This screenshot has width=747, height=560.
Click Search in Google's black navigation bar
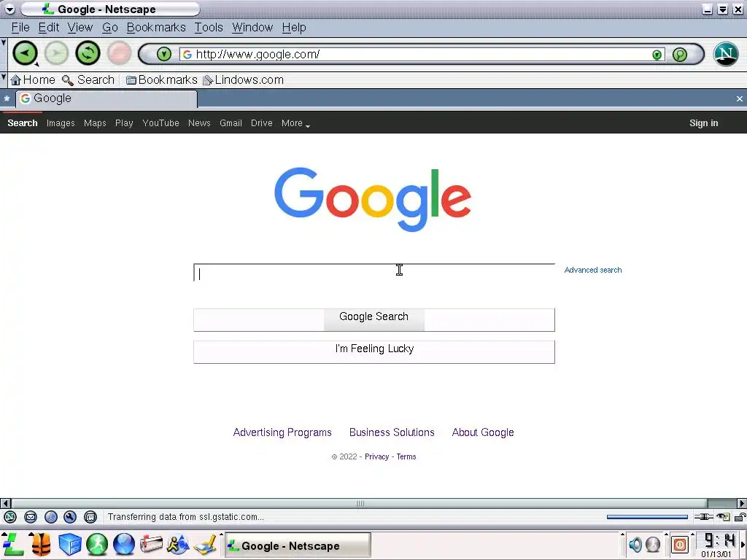pos(23,122)
